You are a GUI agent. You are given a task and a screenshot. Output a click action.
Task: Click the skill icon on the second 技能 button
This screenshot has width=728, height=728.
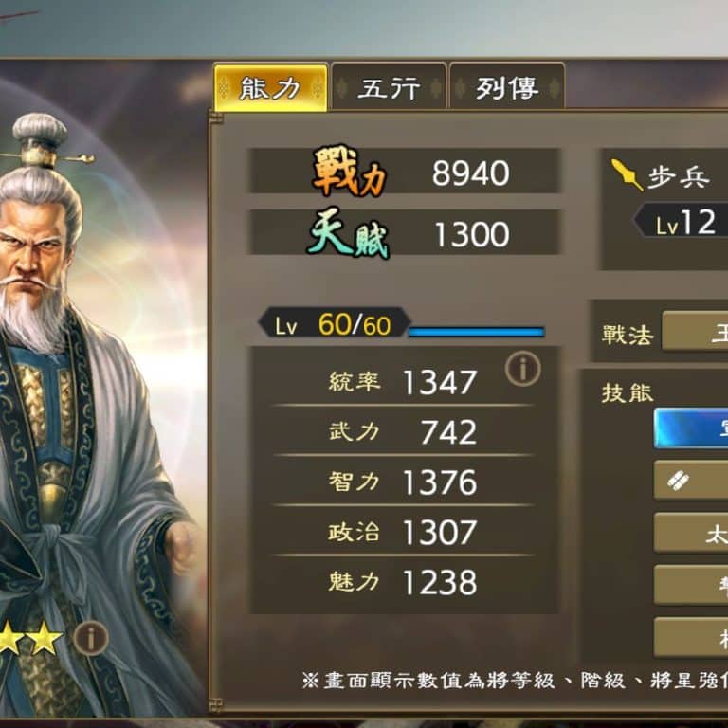tap(679, 480)
